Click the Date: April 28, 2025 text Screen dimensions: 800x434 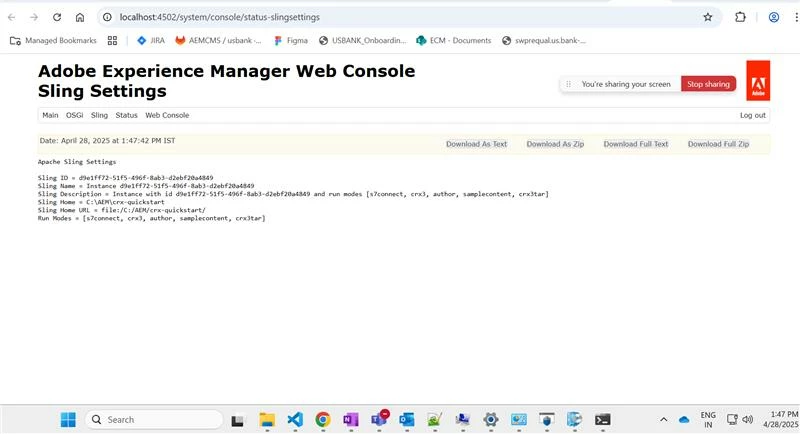click(107, 141)
